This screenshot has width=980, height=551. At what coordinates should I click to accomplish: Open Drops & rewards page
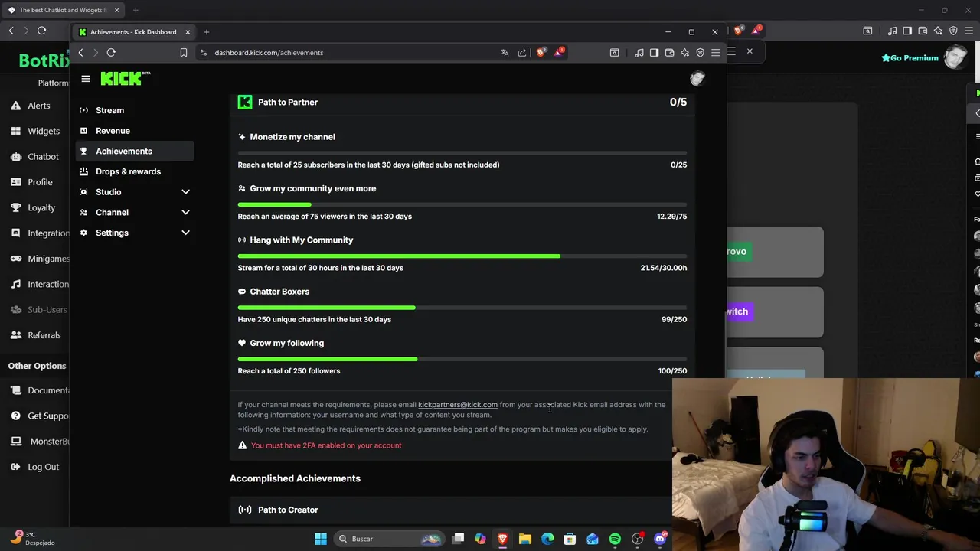[x=128, y=171]
